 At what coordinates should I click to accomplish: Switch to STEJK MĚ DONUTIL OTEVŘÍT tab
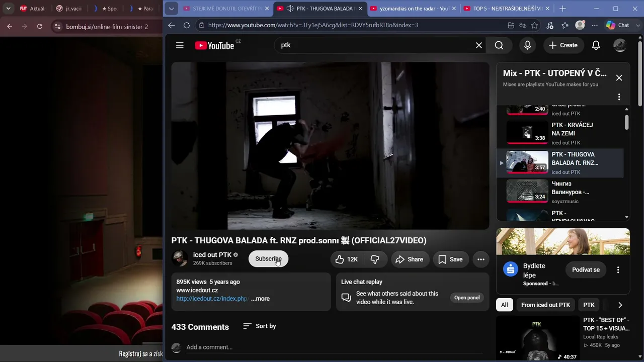click(x=226, y=9)
